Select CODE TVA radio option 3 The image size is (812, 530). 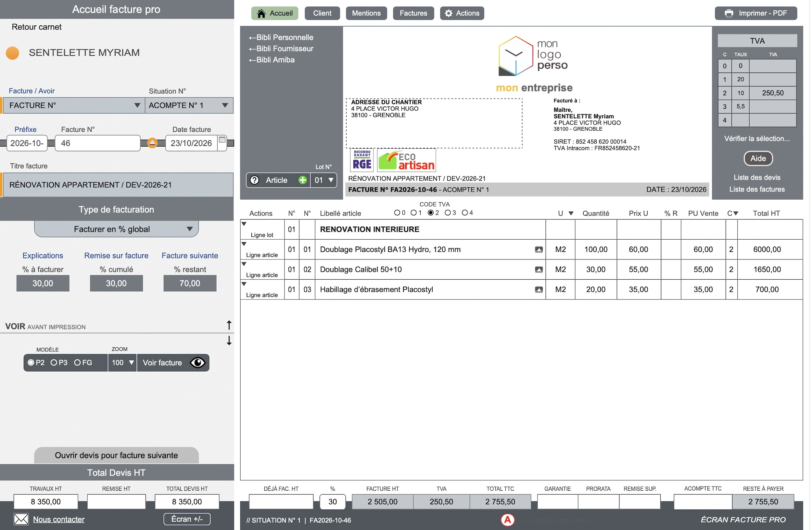(448, 213)
